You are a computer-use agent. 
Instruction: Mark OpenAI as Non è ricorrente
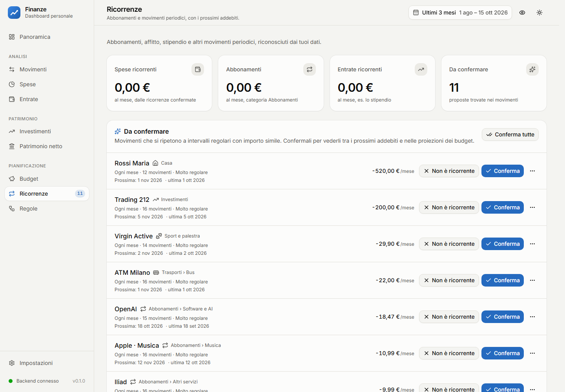[x=449, y=317]
